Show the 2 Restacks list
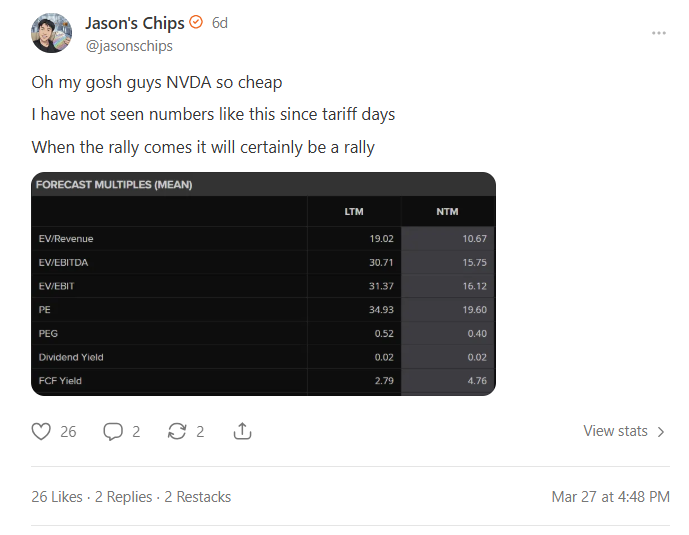Screen dimensions: 689x535 point(198,497)
